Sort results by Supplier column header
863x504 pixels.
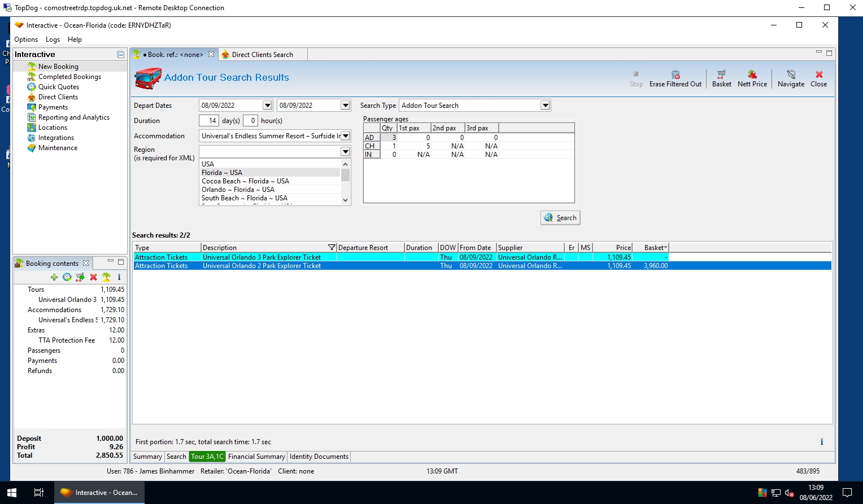530,248
